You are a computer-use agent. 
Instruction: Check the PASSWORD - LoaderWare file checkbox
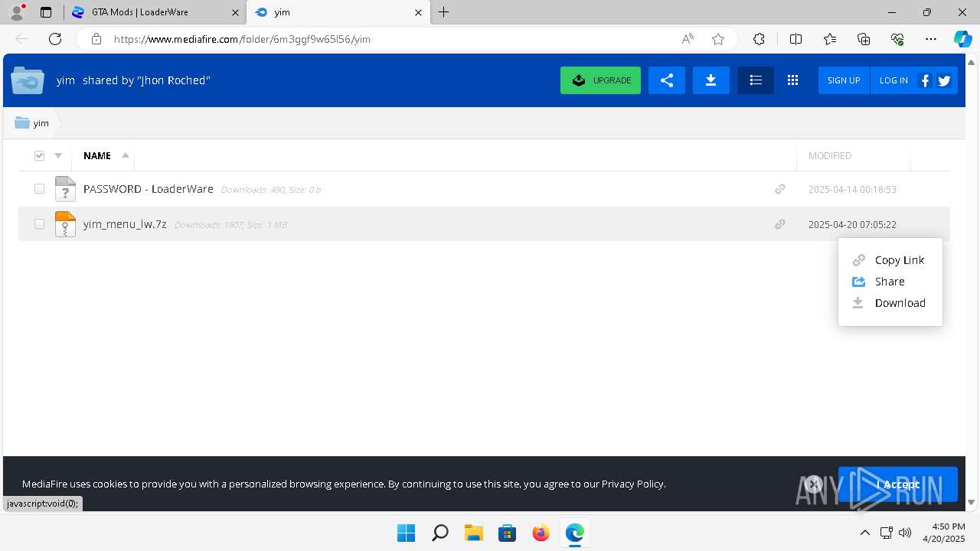(x=39, y=189)
